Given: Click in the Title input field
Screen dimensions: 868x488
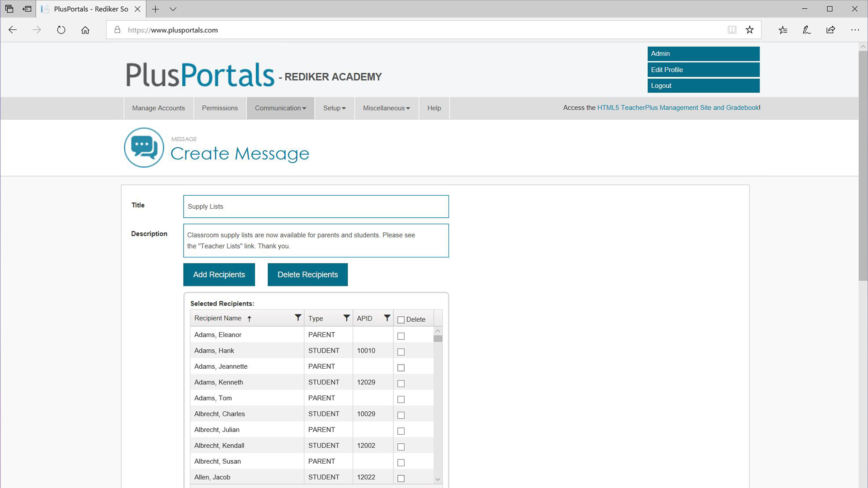Looking at the screenshot, I should pyautogui.click(x=316, y=206).
